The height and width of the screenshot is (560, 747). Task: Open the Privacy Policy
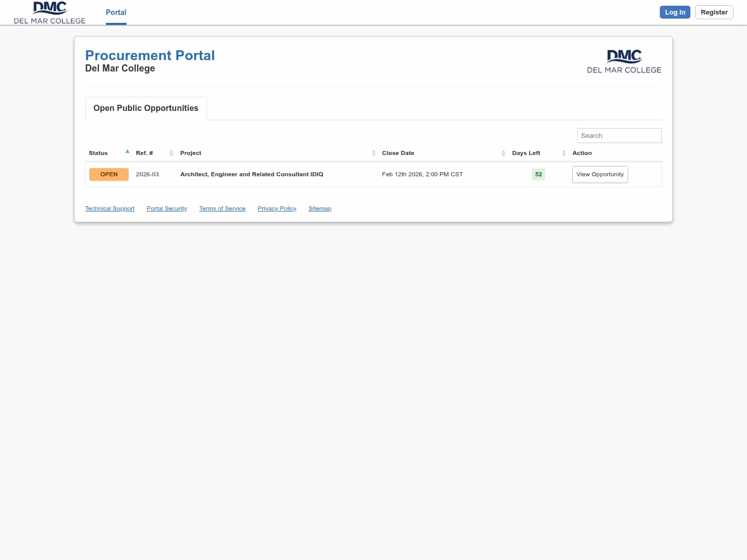(x=276, y=208)
